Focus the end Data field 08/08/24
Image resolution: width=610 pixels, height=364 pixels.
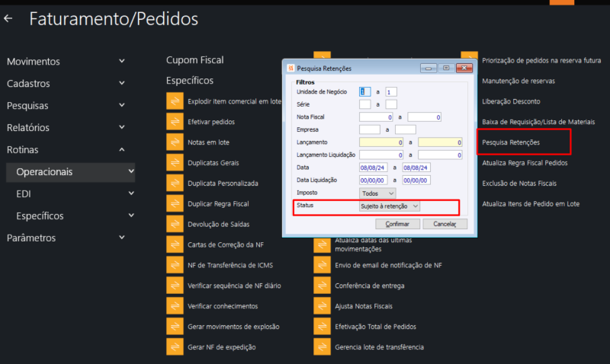coord(416,168)
